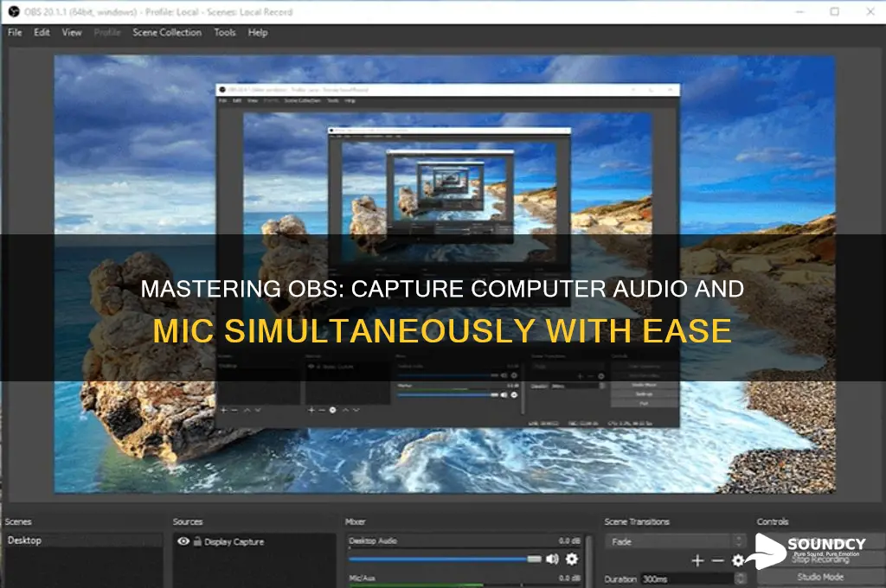Open the Tools menu
Viewport: 886px width, 588px height.
pos(225,33)
